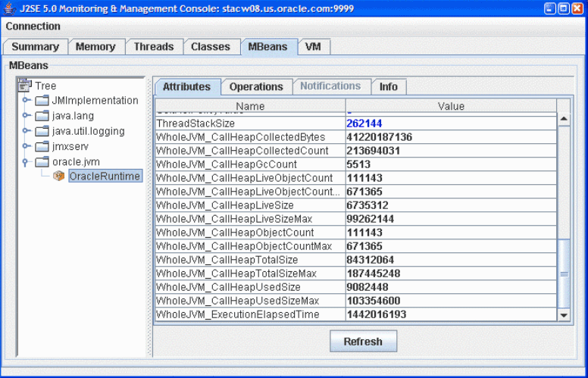Click the java.lang folder icon
The image size is (588, 378).
pyautogui.click(x=42, y=116)
